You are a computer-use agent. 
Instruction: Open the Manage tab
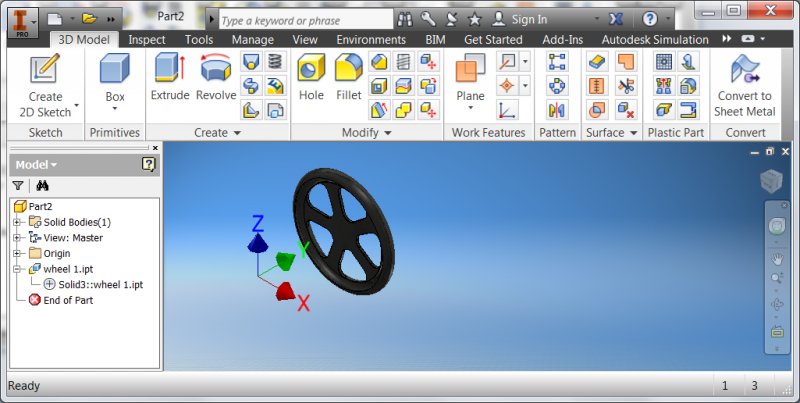point(253,40)
